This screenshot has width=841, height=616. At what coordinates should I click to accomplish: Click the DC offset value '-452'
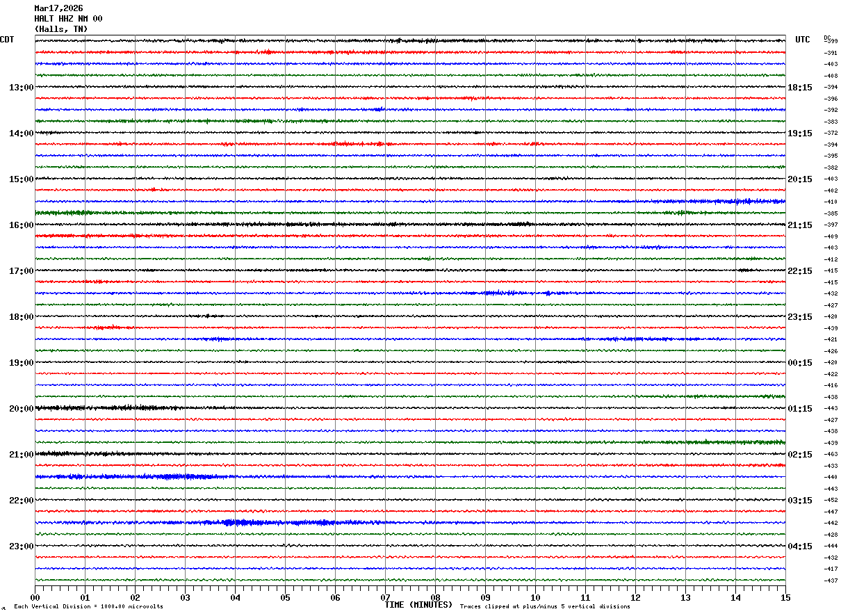point(831,500)
